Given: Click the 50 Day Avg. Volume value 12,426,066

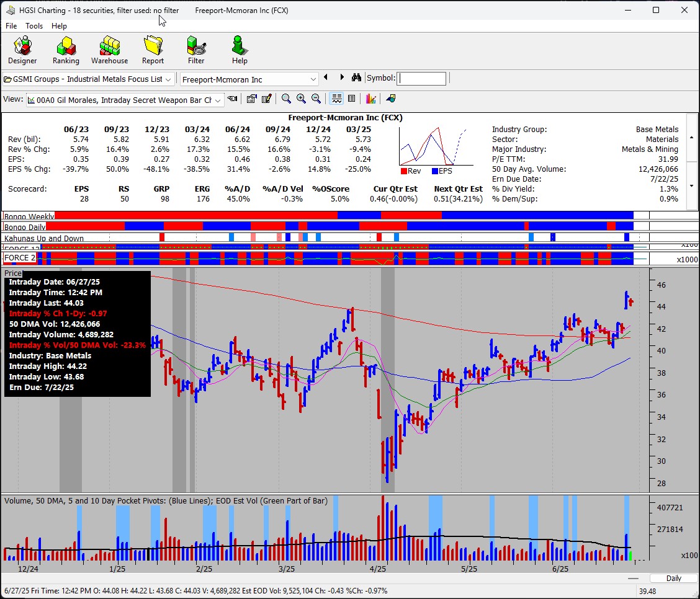Looking at the screenshot, I should (x=658, y=169).
